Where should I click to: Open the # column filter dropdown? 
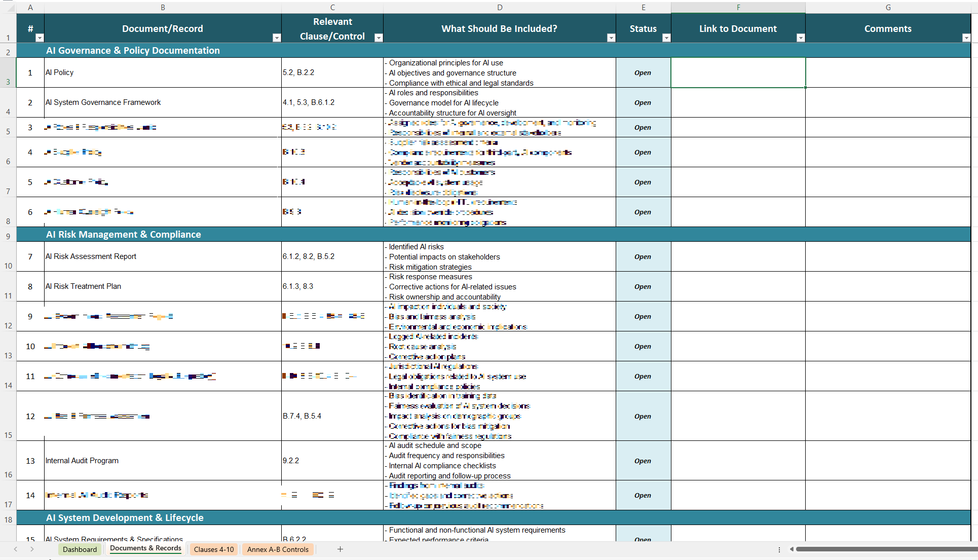(x=40, y=38)
